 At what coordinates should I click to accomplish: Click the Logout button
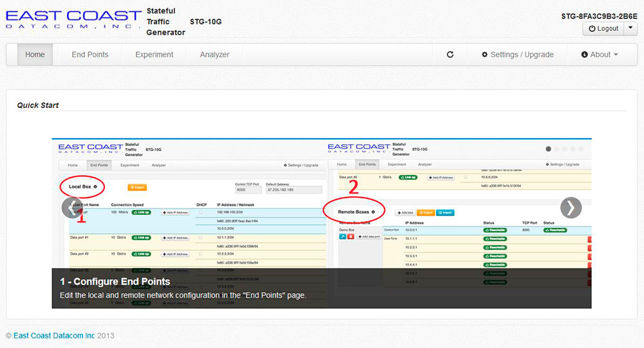tap(603, 28)
